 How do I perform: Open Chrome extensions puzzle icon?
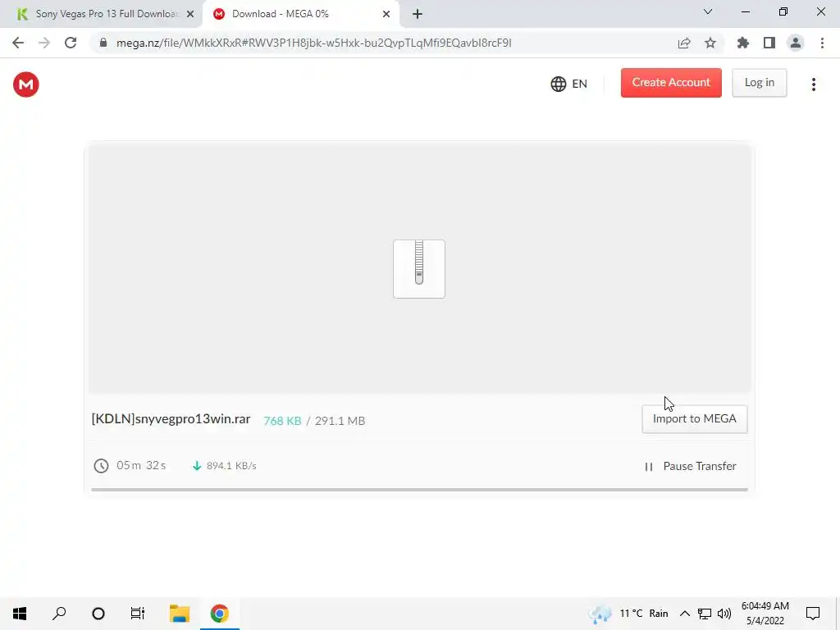[x=743, y=43]
